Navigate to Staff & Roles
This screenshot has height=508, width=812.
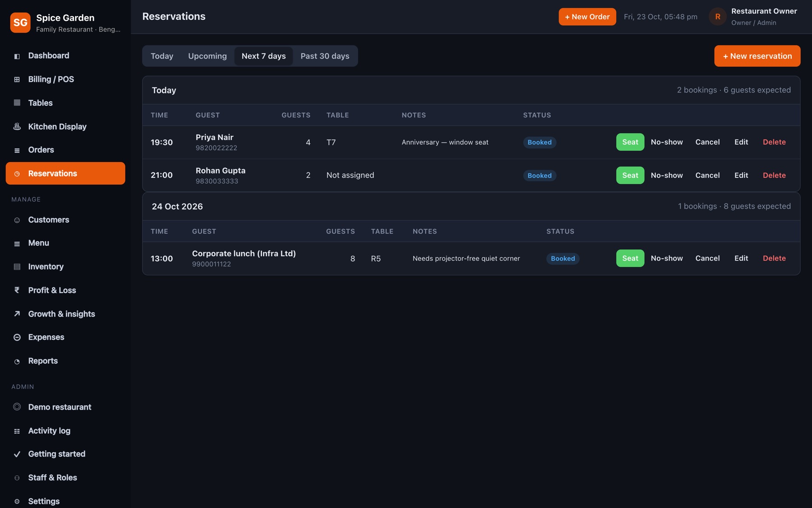coord(65,477)
